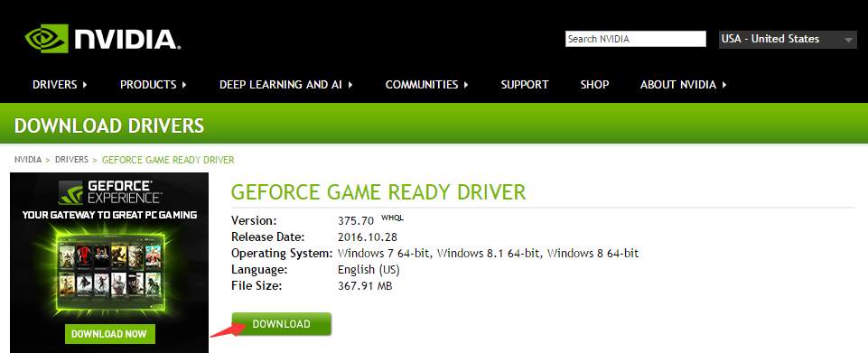Image resolution: width=868 pixels, height=353 pixels.
Task: Click the release date 2016.10.28
Action: click(x=368, y=237)
